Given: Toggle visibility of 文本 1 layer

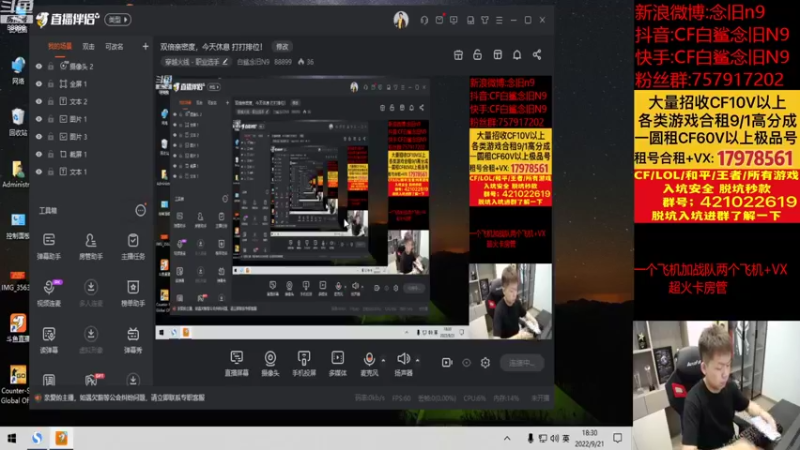Looking at the screenshot, I should point(39,172).
